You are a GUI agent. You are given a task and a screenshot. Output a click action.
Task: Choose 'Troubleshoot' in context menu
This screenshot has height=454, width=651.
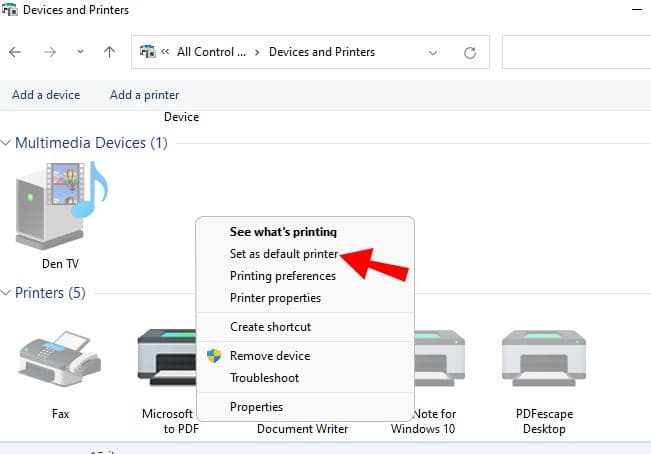pos(264,378)
